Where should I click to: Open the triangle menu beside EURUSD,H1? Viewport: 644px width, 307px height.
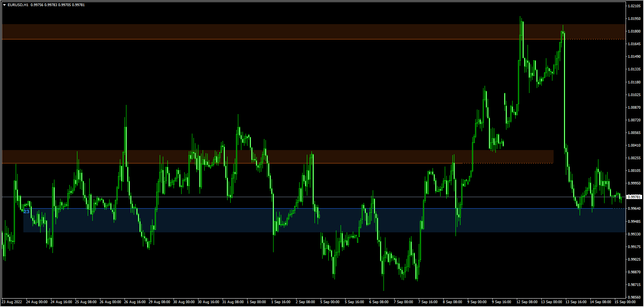(5, 5)
